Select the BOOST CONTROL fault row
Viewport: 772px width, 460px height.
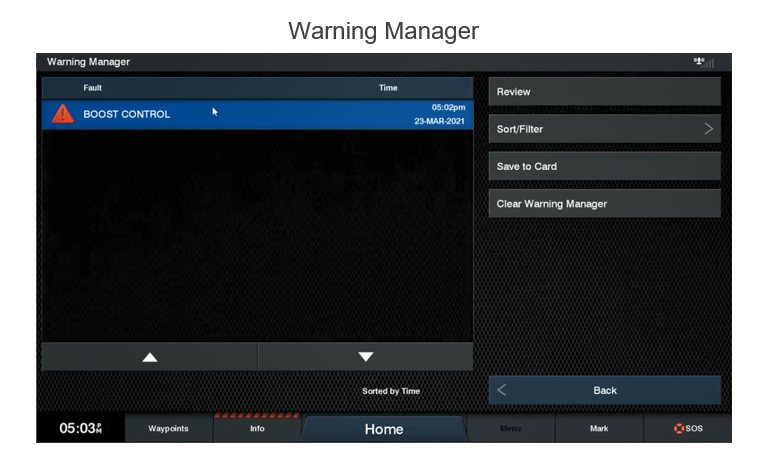pyautogui.click(x=257, y=114)
